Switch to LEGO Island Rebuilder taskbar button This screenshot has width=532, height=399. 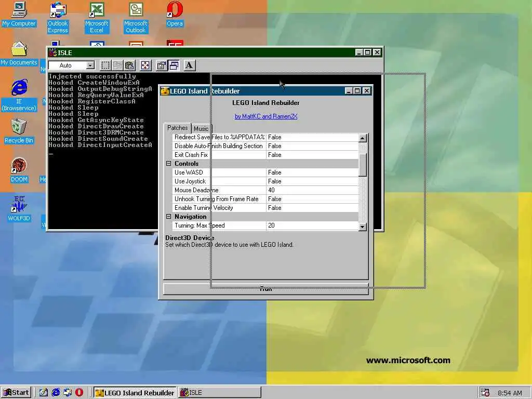tap(135, 393)
